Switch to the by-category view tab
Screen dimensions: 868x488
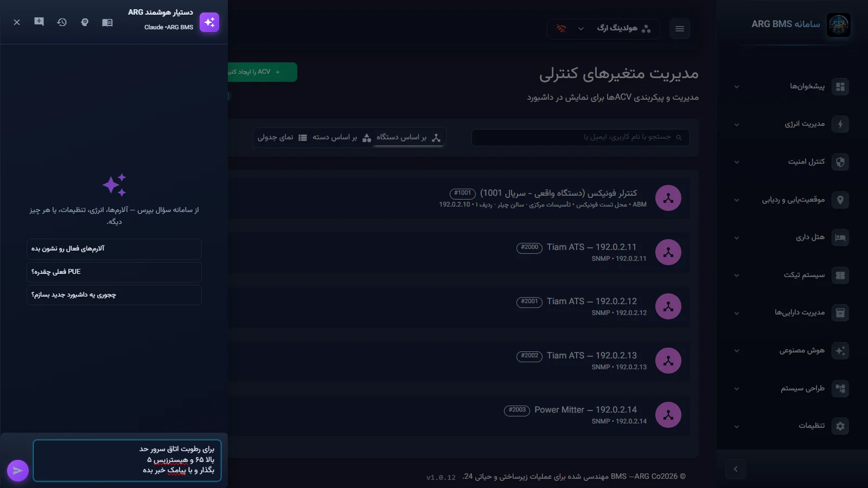coord(342,138)
